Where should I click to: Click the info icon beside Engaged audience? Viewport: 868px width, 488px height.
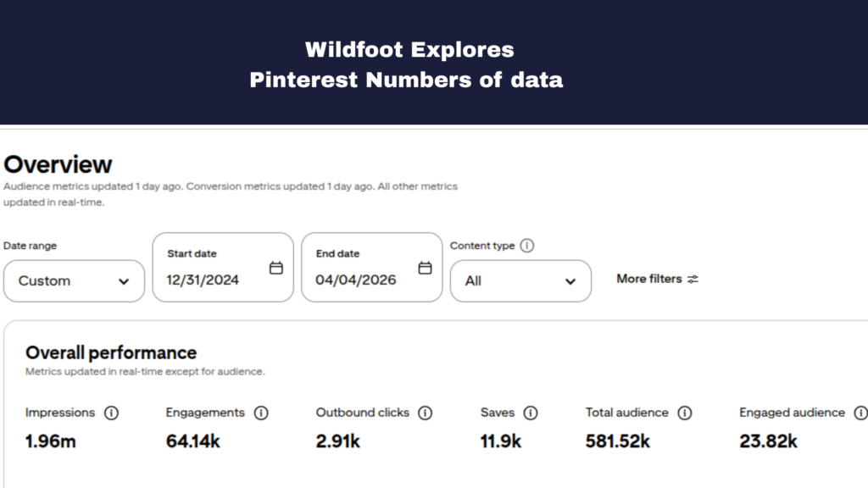pos(860,413)
